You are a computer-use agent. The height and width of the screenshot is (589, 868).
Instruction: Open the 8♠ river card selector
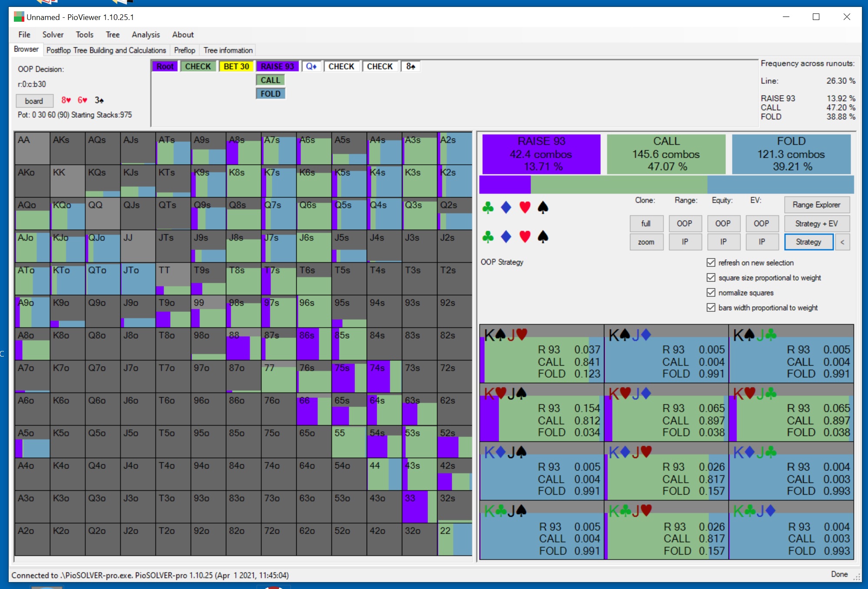click(411, 66)
